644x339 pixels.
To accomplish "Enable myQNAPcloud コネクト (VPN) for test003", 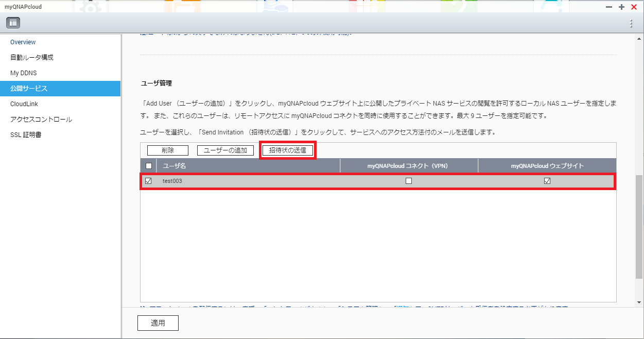I will (409, 181).
